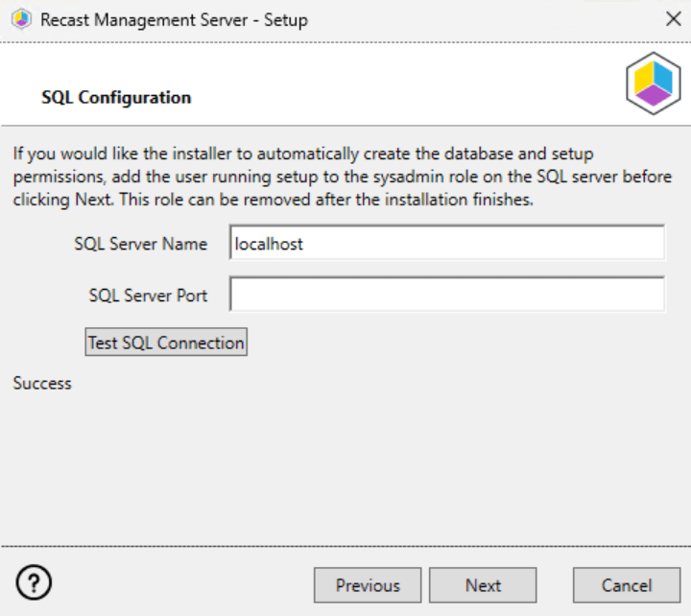Cancel the setup wizard
The height and width of the screenshot is (616, 691).
click(x=627, y=585)
